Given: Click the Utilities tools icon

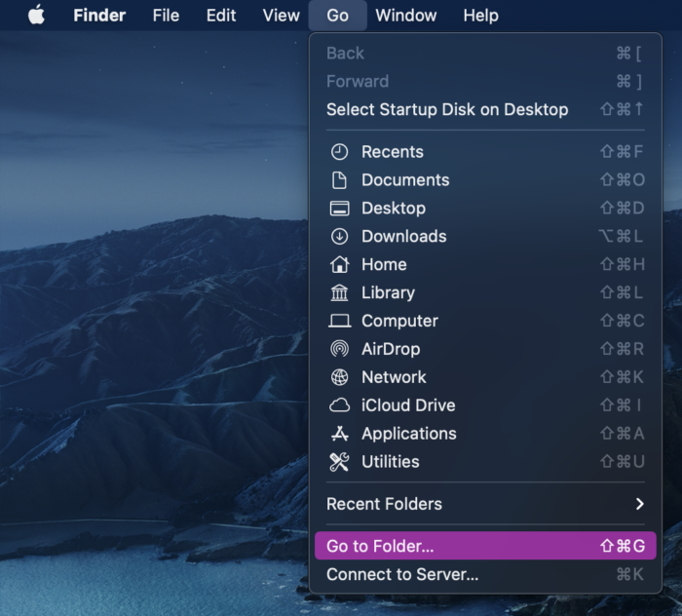Looking at the screenshot, I should 339,462.
